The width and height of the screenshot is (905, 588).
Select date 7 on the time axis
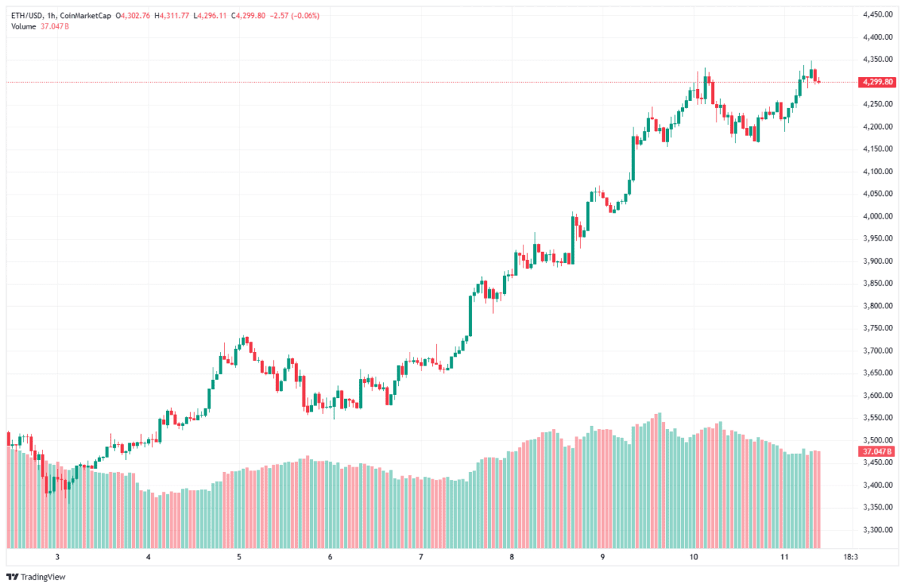pos(421,556)
